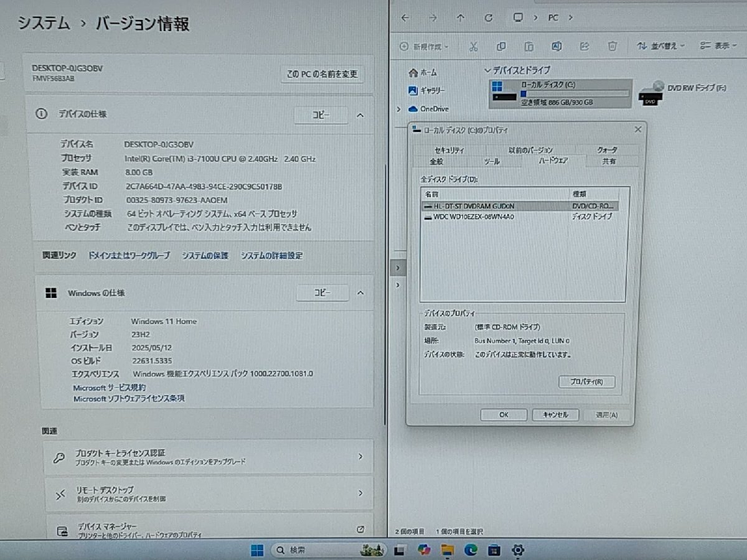Click OK in the disk properties dialog

(504, 415)
